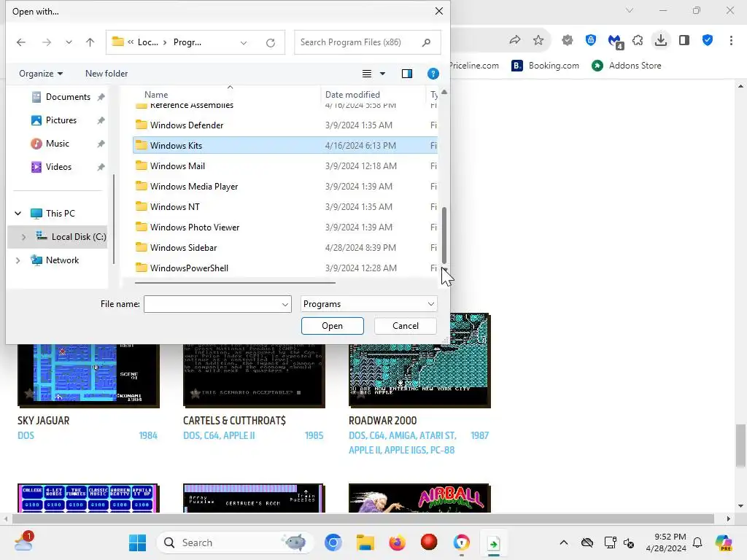747x560 pixels.
Task: Bookmark this page with star icon
Action: (x=538, y=40)
